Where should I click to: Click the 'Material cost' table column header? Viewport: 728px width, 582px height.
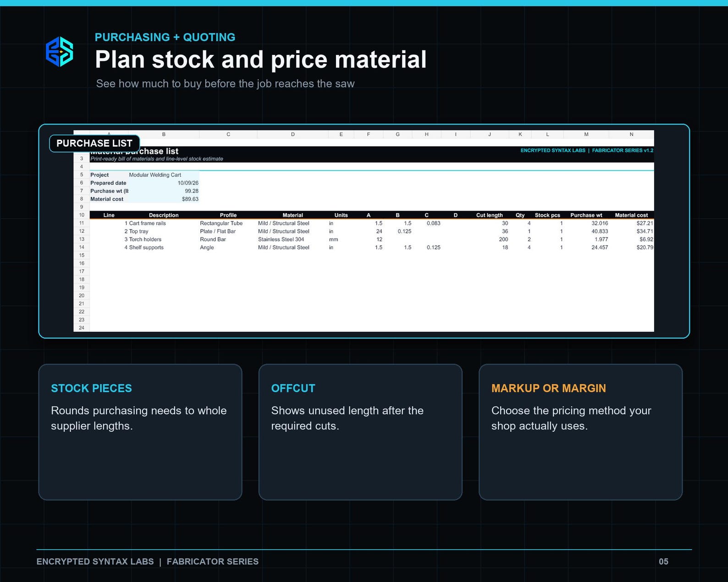pyautogui.click(x=631, y=215)
